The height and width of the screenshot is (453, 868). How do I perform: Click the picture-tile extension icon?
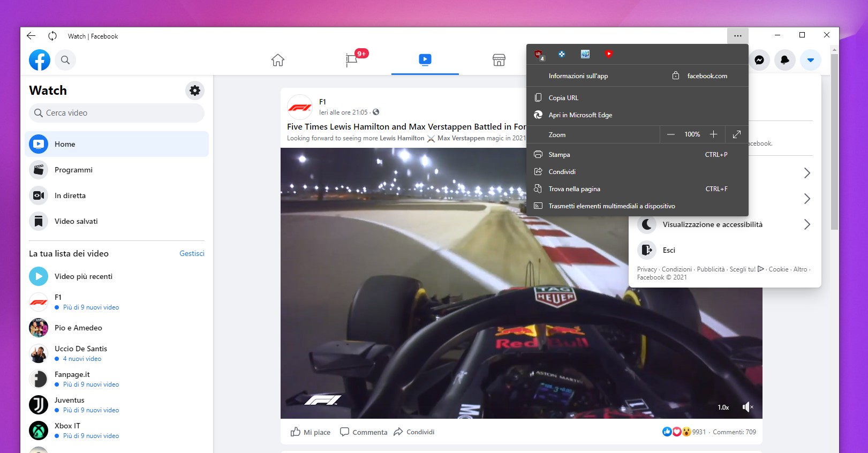(x=585, y=54)
